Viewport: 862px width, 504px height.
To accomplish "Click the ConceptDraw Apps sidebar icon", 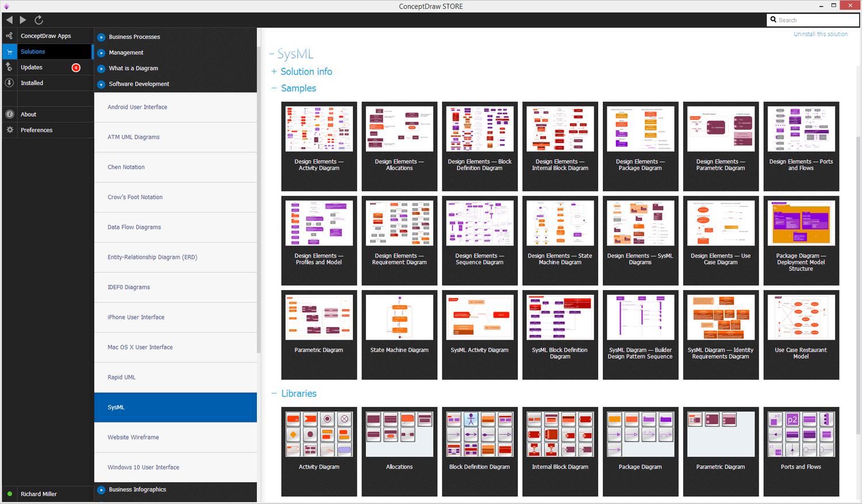I will click(x=9, y=36).
